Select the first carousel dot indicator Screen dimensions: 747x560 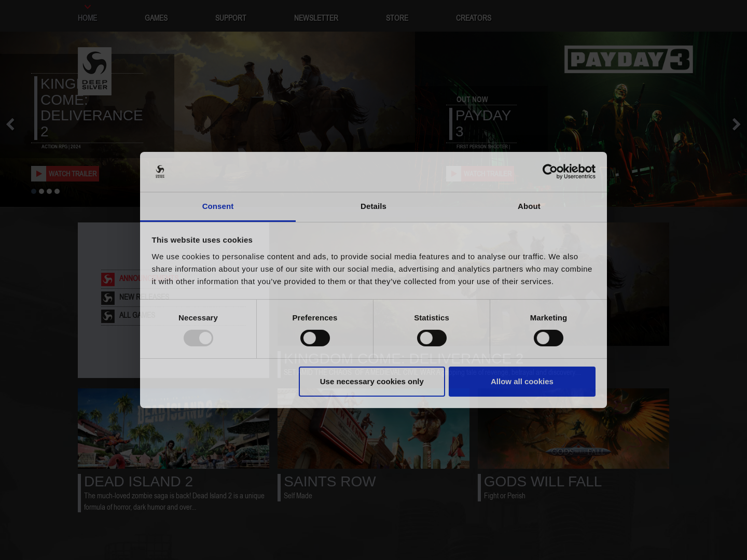point(34,191)
